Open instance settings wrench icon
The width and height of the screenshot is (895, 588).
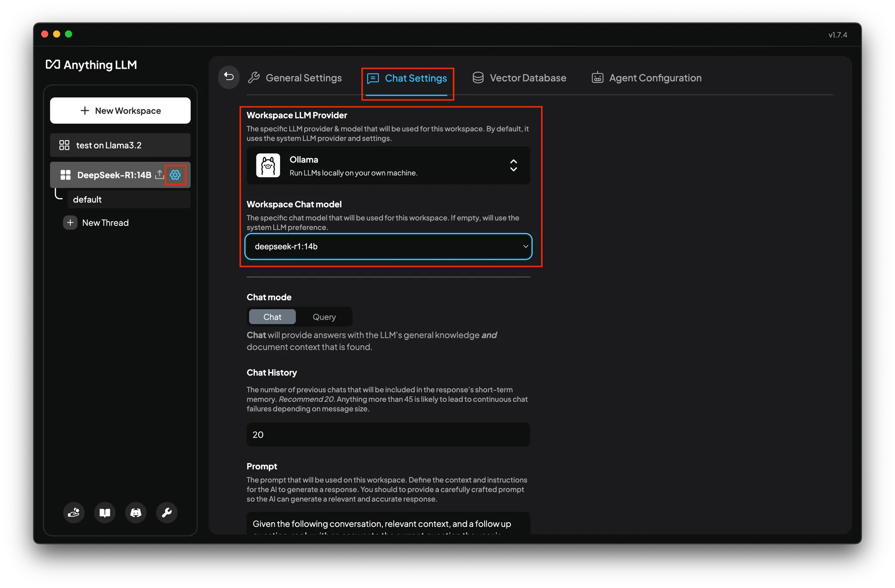tap(167, 512)
